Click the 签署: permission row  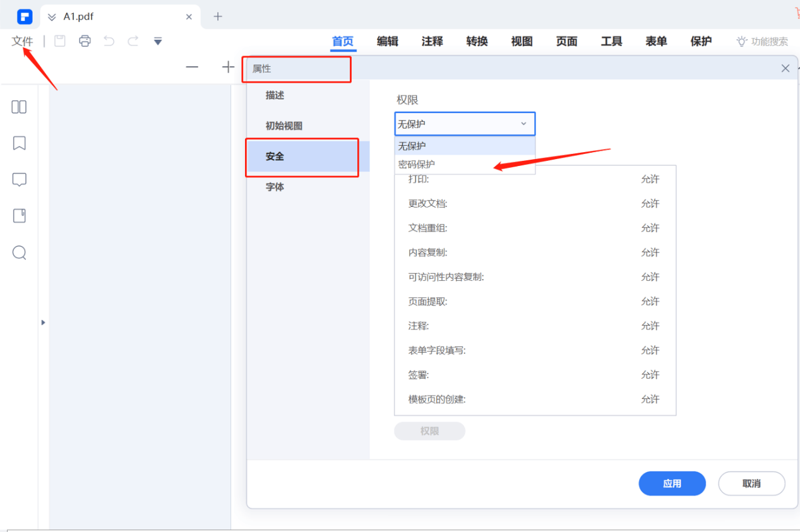(x=535, y=375)
